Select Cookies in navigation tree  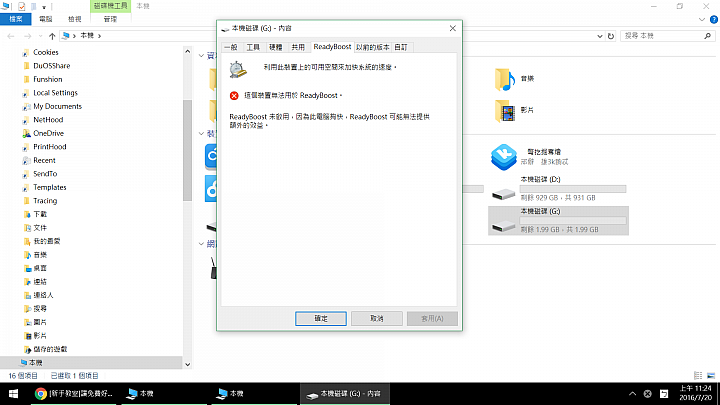[45, 52]
